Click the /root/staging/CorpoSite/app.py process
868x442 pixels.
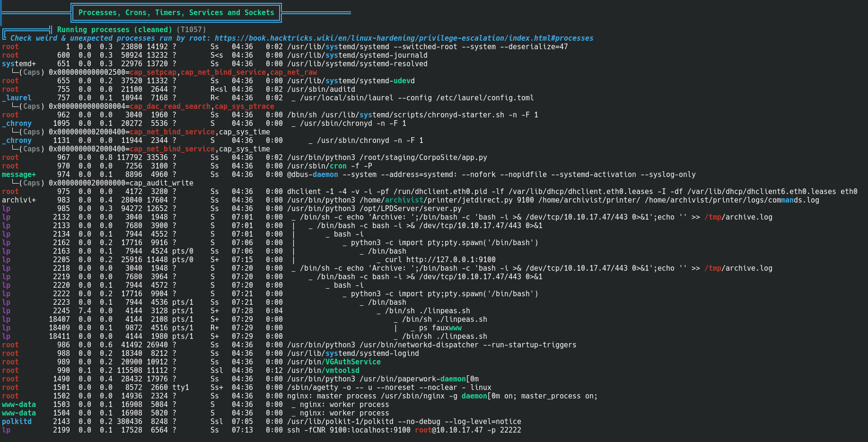(387, 158)
